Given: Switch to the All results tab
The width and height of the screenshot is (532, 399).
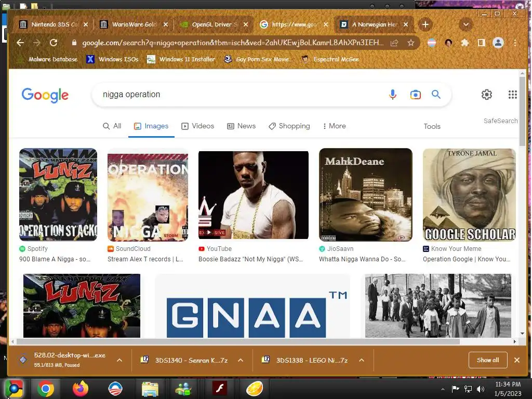Looking at the screenshot, I should [112, 126].
